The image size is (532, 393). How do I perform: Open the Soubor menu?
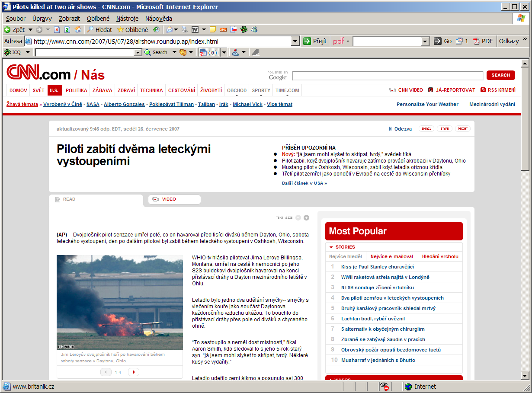click(x=16, y=19)
